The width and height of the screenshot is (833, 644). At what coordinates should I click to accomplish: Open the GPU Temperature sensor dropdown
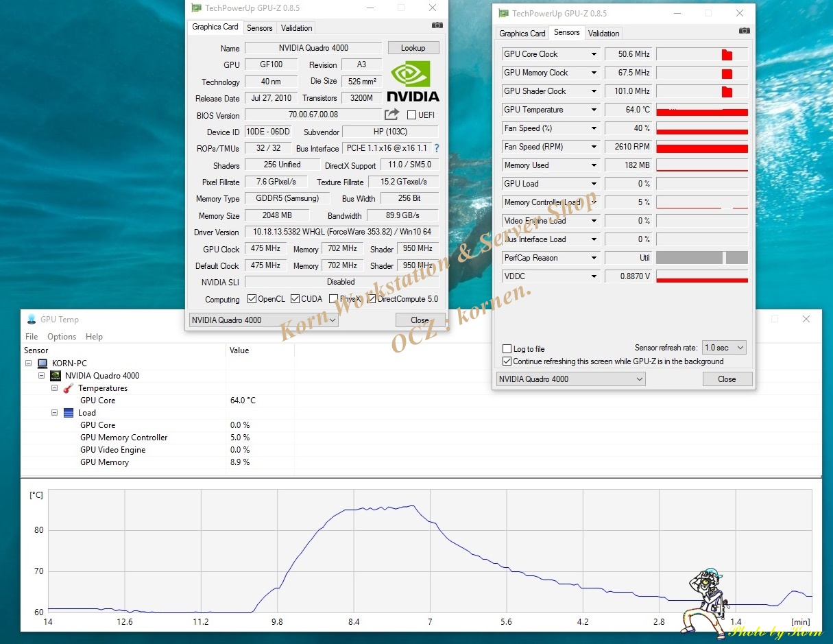594,110
